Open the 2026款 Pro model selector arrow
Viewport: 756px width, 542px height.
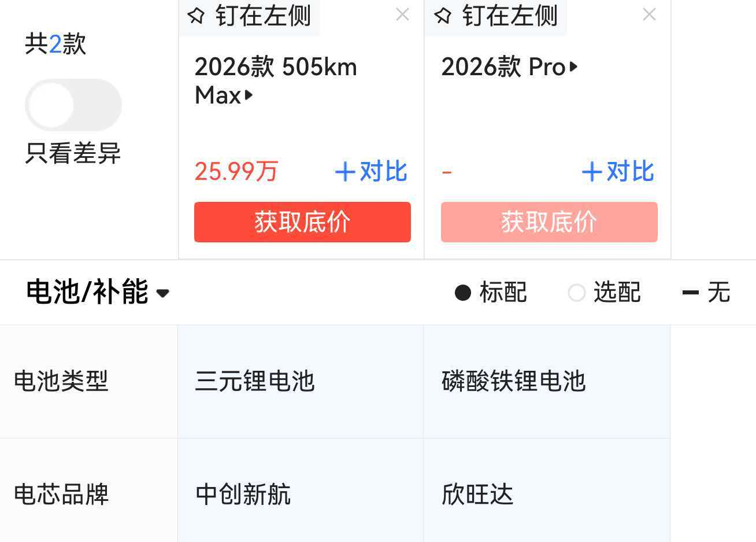(x=573, y=67)
